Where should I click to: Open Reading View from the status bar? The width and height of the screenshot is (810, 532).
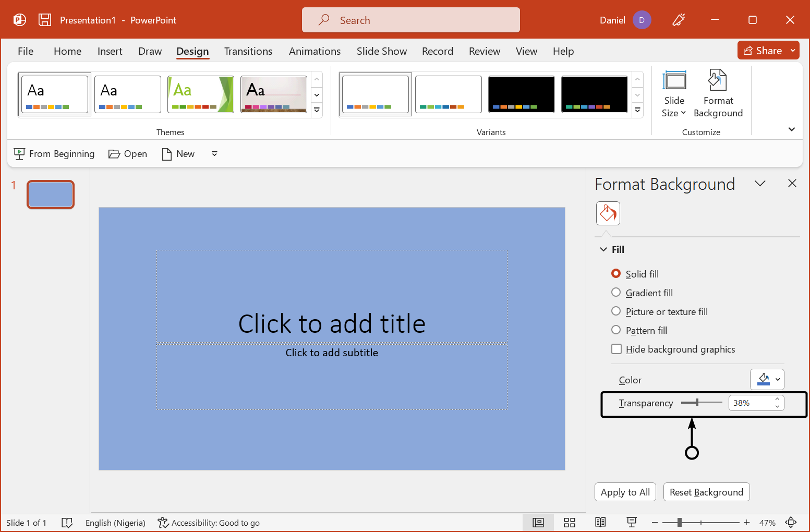pyautogui.click(x=600, y=522)
